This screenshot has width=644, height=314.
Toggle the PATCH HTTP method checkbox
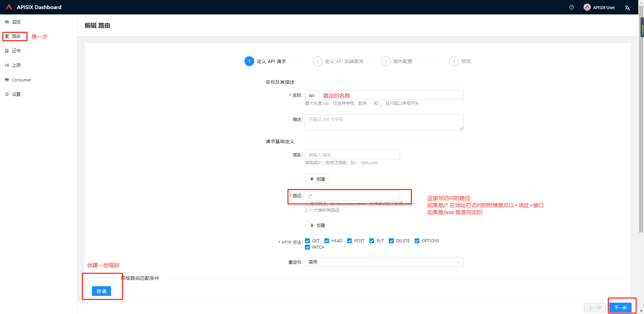pyautogui.click(x=307, y=247)
